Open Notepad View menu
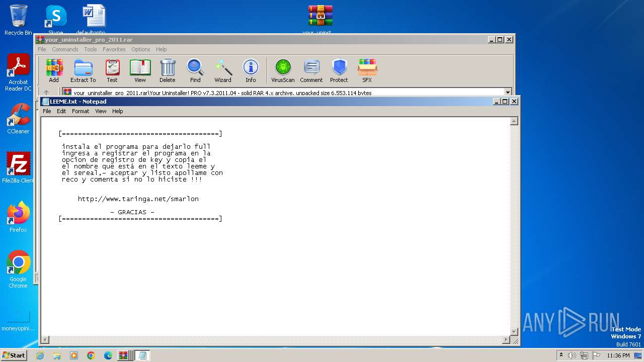The image size is (644, 362). point(101,111)
